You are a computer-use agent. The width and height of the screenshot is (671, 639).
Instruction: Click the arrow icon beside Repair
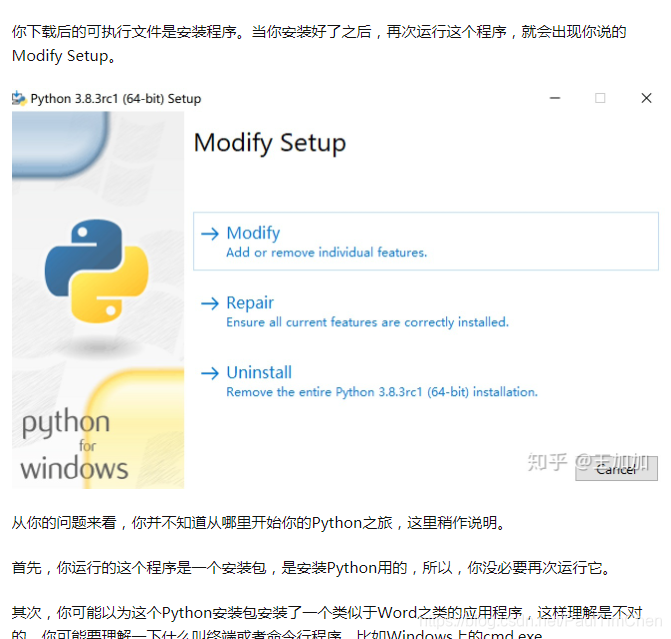coord(210,303)
